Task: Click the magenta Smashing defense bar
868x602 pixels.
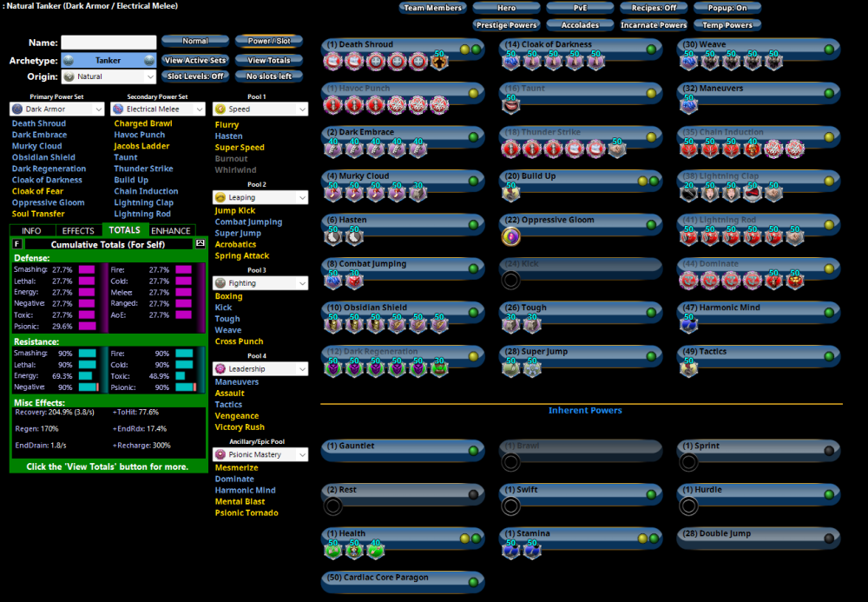Action: pyautogui.click(x=87, y=270)
